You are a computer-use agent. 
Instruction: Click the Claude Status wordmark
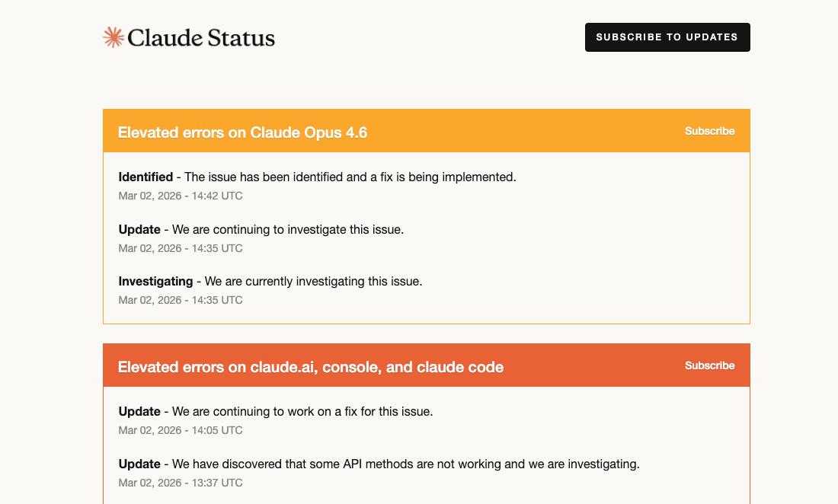coord(201,37)
